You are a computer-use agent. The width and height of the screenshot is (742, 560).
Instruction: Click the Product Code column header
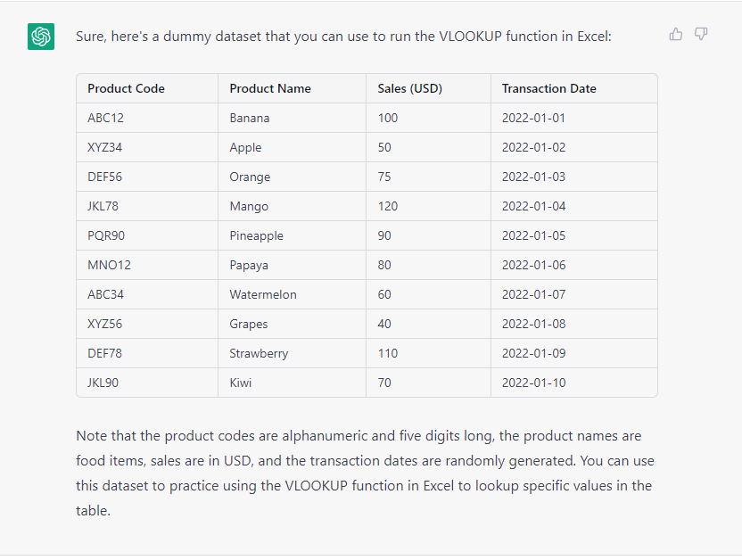click(126, 88)
